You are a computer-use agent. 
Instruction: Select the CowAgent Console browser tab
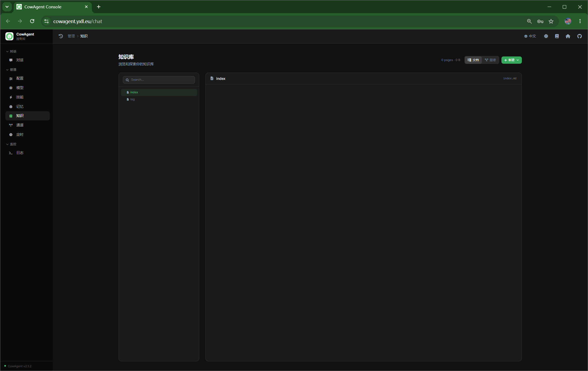coord(53,7)
